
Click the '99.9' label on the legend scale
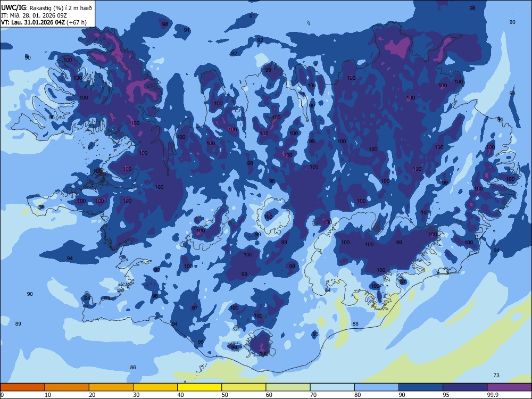pyautogui.click(x=493, y=395)
